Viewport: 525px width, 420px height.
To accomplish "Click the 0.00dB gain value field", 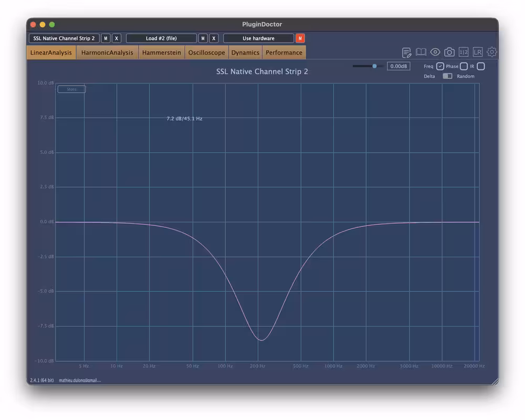I will coord(398,66).
